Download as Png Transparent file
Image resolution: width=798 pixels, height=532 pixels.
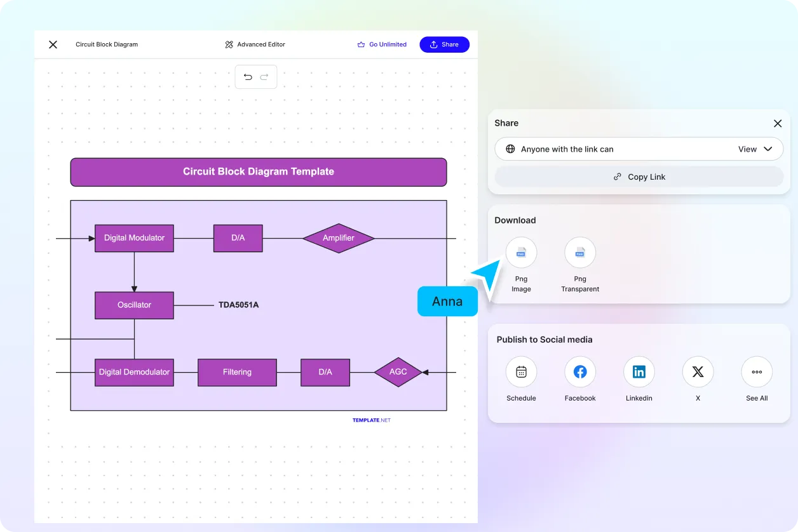click(x=579, y=253)
